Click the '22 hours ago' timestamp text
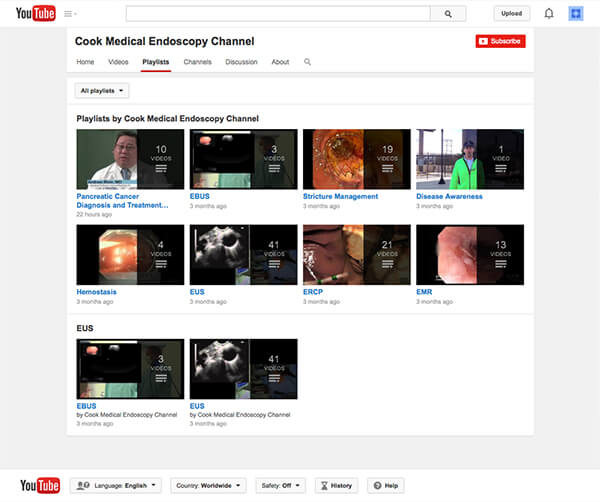This screenshot has height=502, width=600. pyautogui.click(x=94, y=215)
